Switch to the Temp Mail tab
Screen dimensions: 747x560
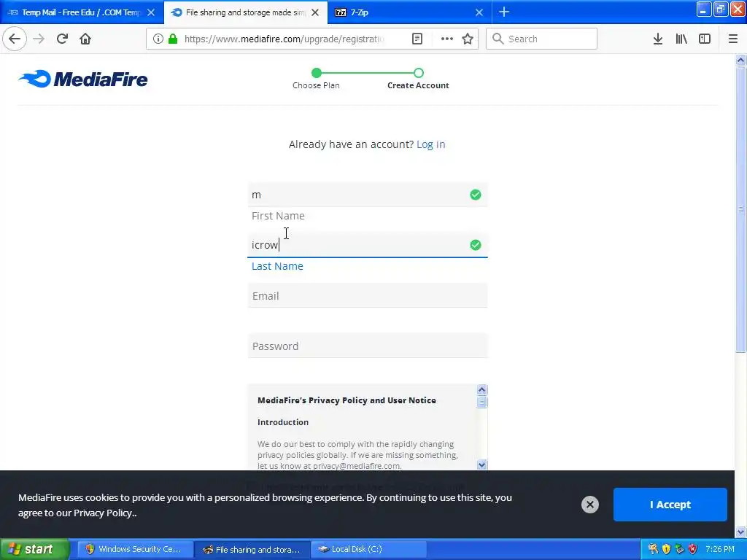point(82,12)
